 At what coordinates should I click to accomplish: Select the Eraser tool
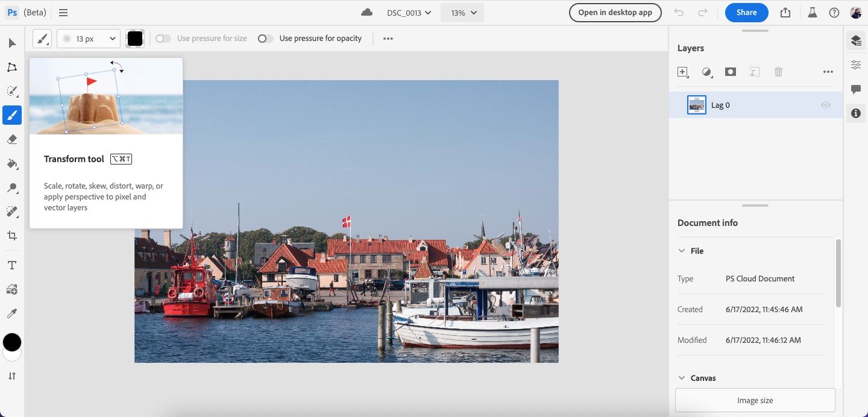tap(12, 139)
